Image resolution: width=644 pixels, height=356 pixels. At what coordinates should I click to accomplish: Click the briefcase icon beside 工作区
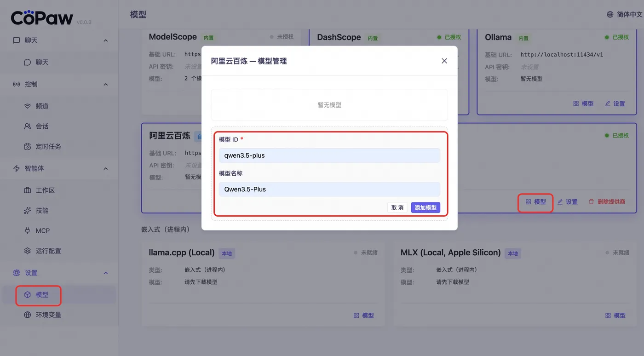(28, 190)
